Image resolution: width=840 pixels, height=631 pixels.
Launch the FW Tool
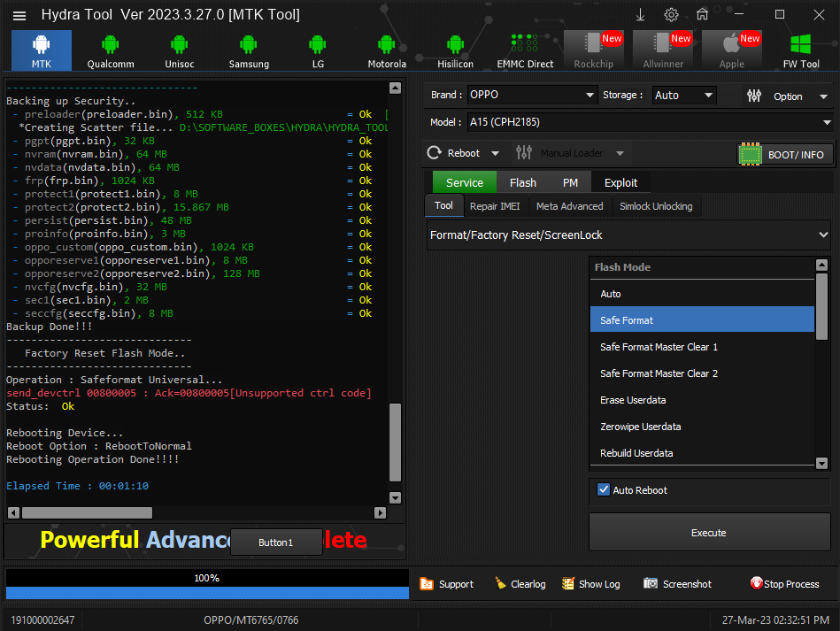[801, 50]
